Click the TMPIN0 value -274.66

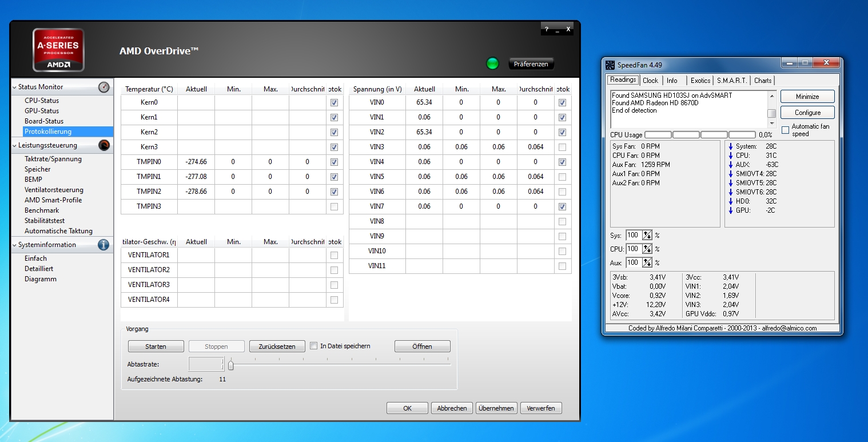click(196, 162)
